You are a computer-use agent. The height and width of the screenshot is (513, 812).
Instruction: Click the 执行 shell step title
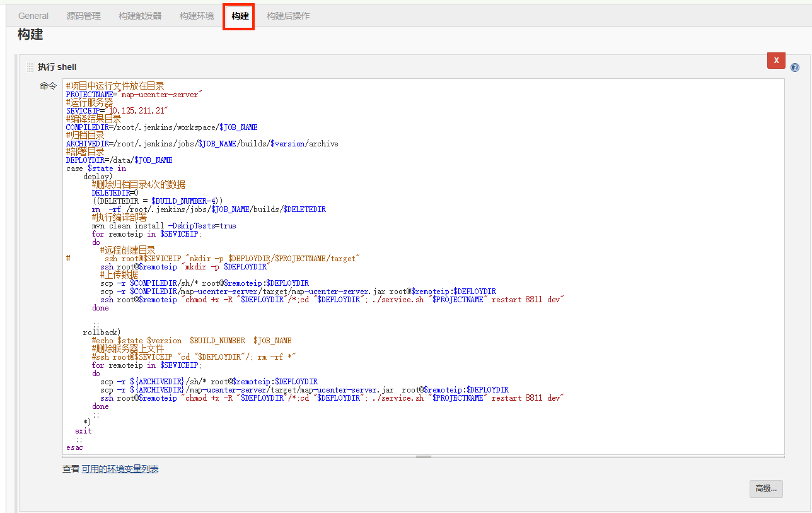[57, 67]
